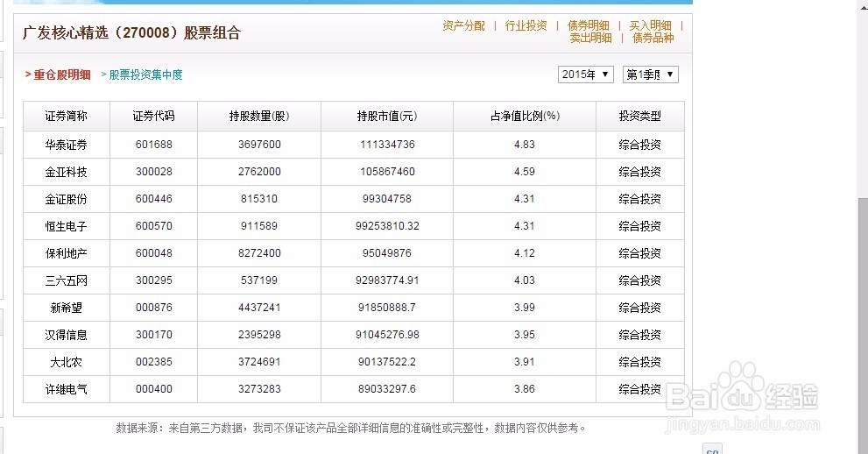Open the 卖出明细 link
This screenshot has width=868, height=454.
590,38
